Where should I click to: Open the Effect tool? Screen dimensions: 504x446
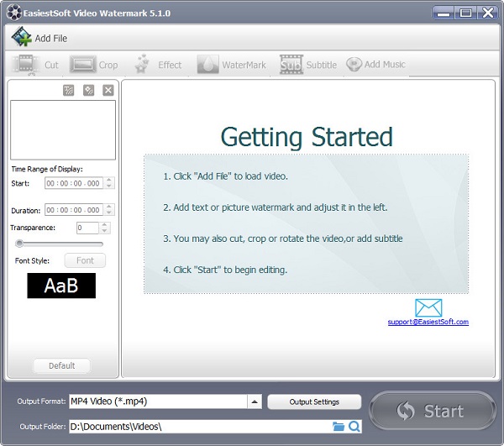click(158, 65)
